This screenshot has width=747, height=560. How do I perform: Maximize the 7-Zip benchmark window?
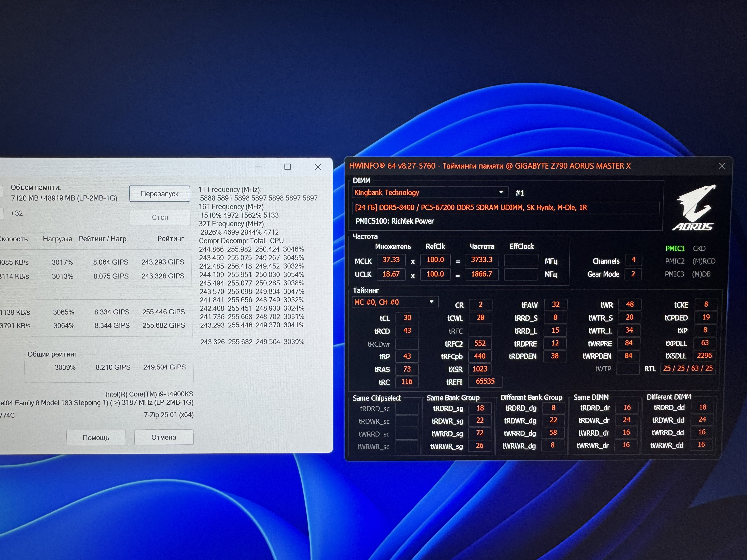[287, 167]
